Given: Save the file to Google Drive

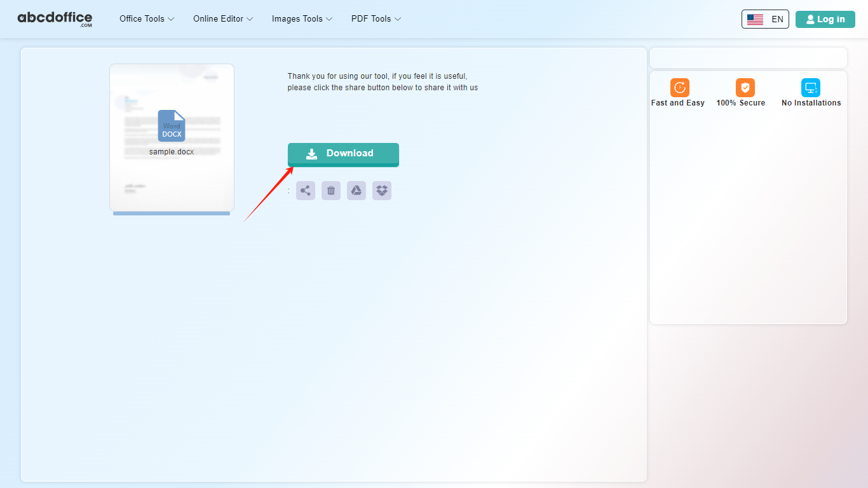Looking at the screenshot, I should (356, 190).
